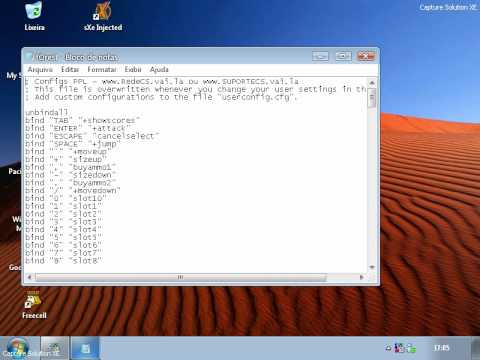Show hidden tray icons arrow
The image size is (480, 360).
[x=388, y=348]
